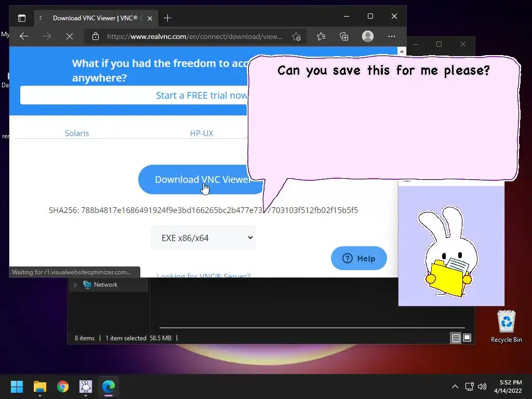Follow the Looking for VNC Server link

[x=203, y=275]
